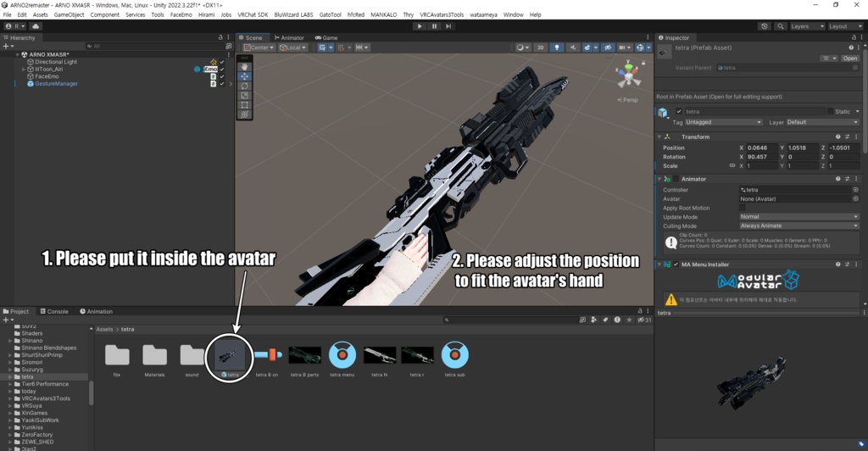This screenshot has width=868, height=451.
Task: Toggle hidden objects visibility in scene
Action: click(608, 47)
